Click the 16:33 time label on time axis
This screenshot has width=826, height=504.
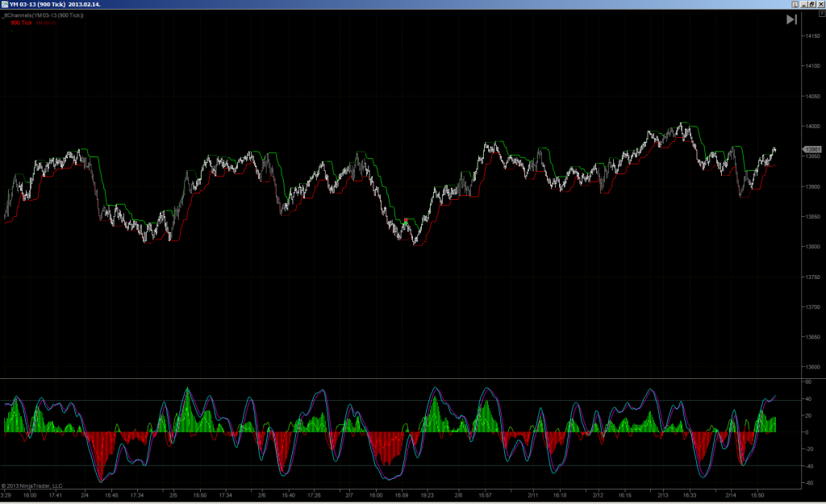click(690, 495)
